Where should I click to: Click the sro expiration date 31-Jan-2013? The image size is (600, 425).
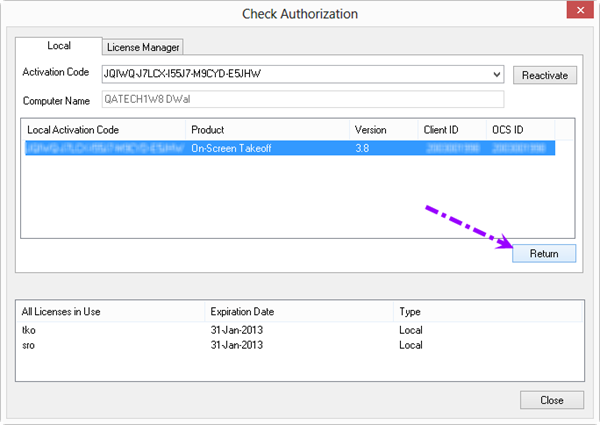236,345
